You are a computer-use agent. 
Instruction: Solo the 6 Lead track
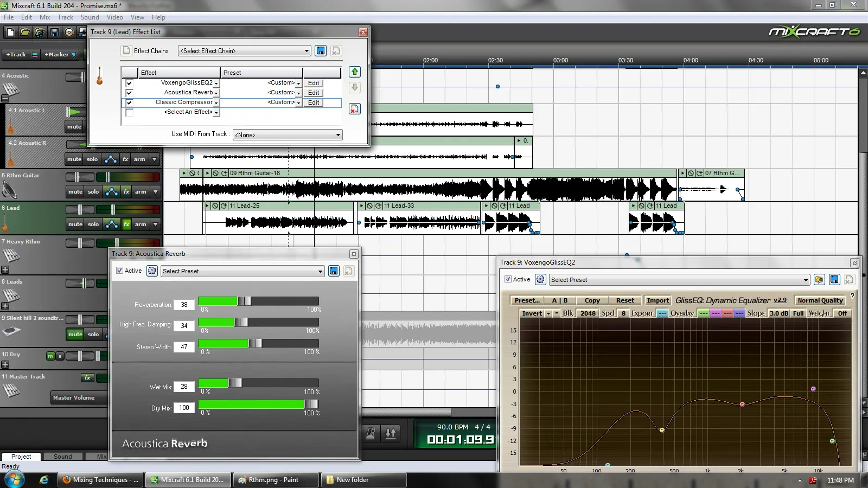(x=93, y=224)
